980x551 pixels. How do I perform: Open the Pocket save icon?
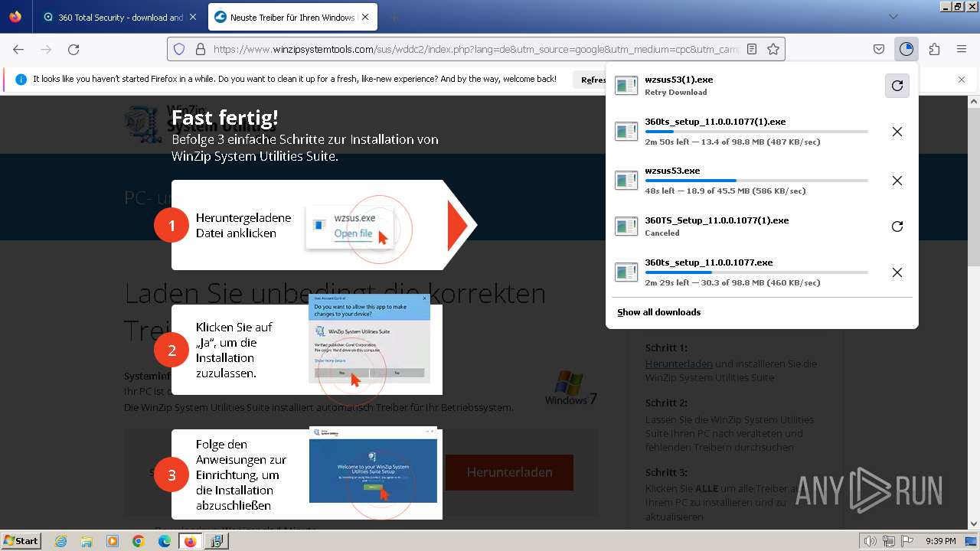(x=879, y=49)
